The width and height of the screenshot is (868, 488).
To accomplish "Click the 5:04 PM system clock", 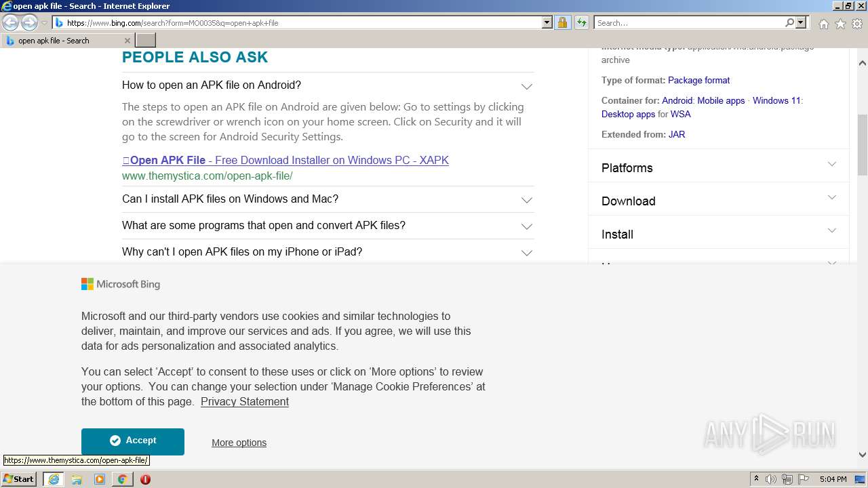I will coord(833,479).
